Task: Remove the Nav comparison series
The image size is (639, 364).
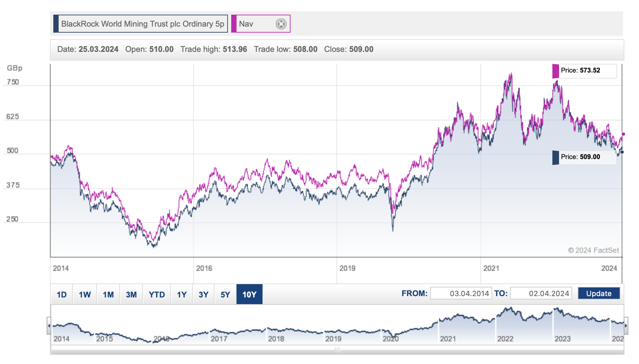Action: tap(281, 24)
